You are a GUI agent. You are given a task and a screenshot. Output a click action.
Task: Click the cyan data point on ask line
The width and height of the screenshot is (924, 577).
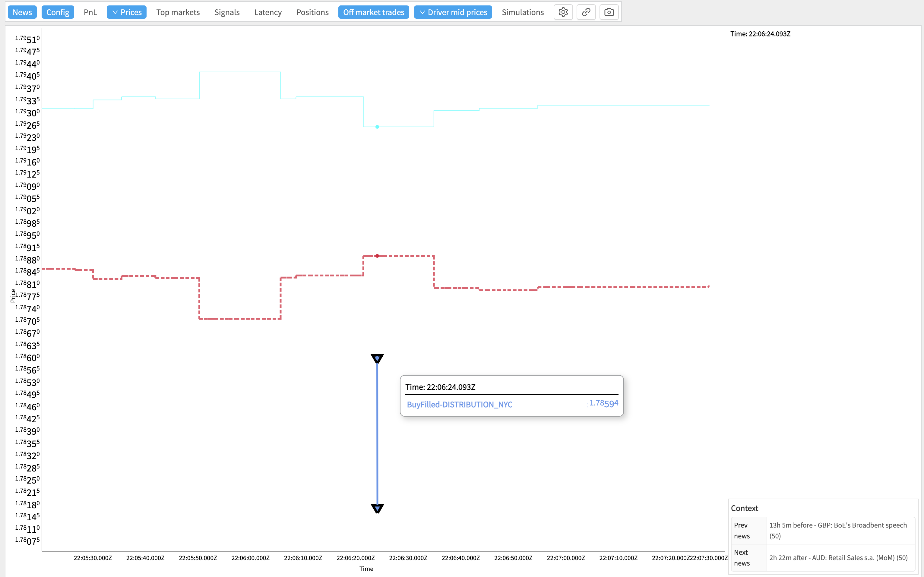click(x=377, y=127)
